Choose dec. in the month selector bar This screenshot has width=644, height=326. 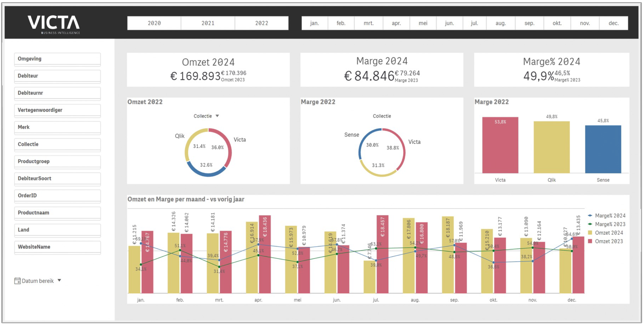click(614, 23)
